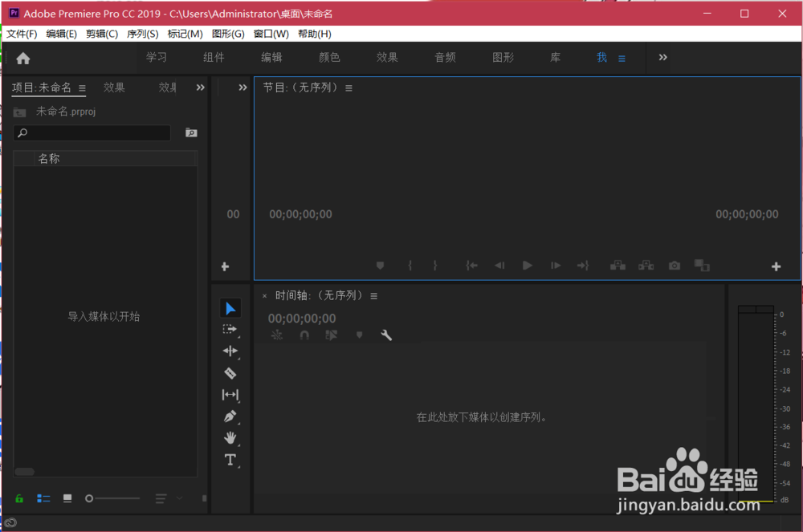This screenshot has height=532, width=803.
Task: Click Mark Out bracket in program monitor
Action: (434, 266)
